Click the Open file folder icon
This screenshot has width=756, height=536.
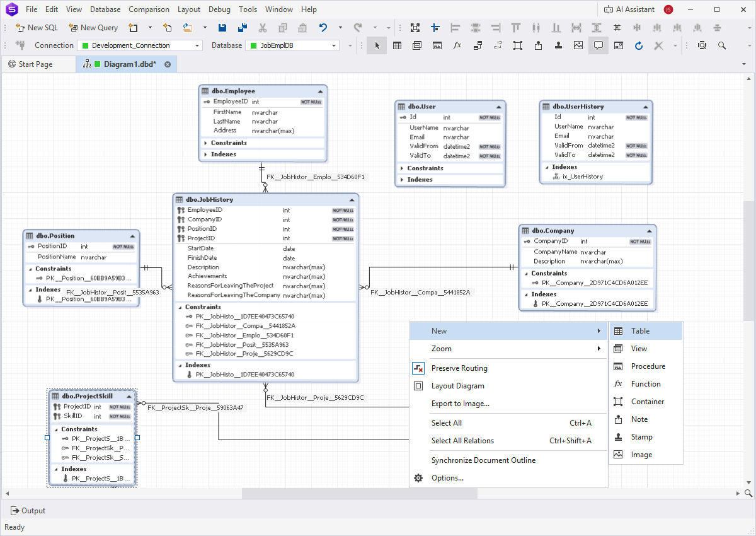pos(188,28)
